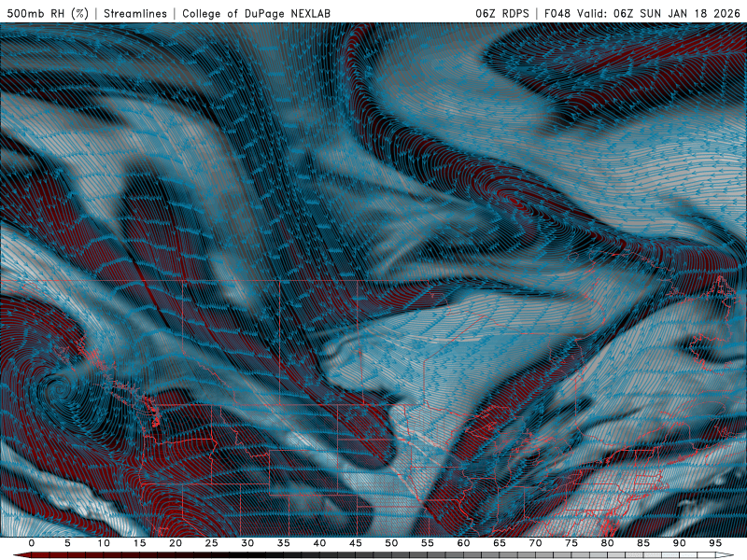Click the colorbar label "85"
Screen dimensions: 747x560
click(x=643, y=543)
